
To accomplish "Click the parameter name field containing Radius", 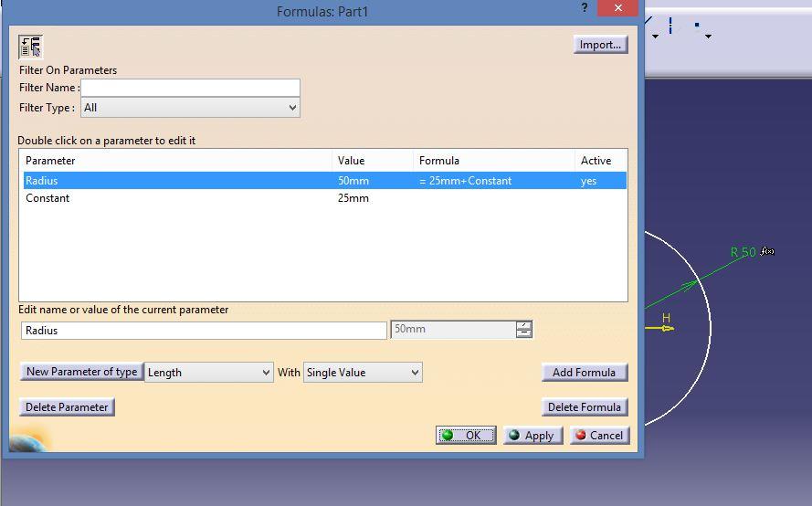I will (204, 331).
